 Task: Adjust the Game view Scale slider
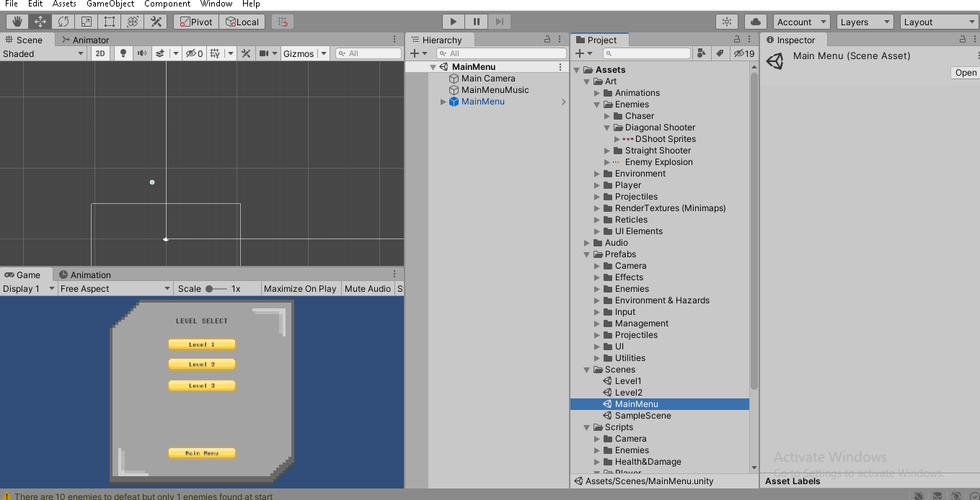coord(216,288)
